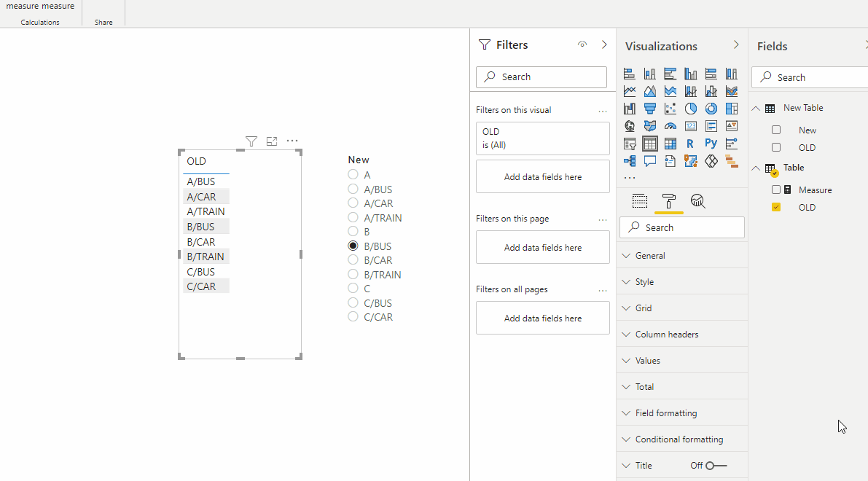Select the Area chart visual
Viewport: 868px width, 481px height.
click(650, 91)
